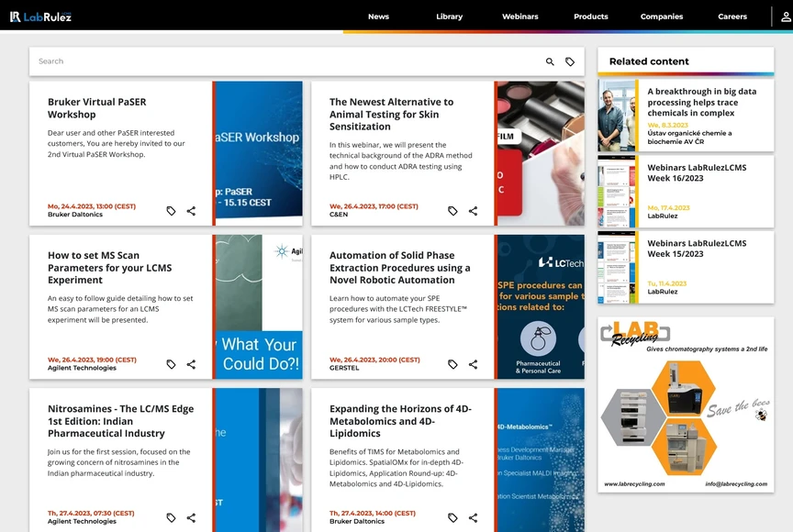
Task: Share the Bruker Virtual PaSER Workshop card
Action: pyautogui.click(x=191, y=211)
